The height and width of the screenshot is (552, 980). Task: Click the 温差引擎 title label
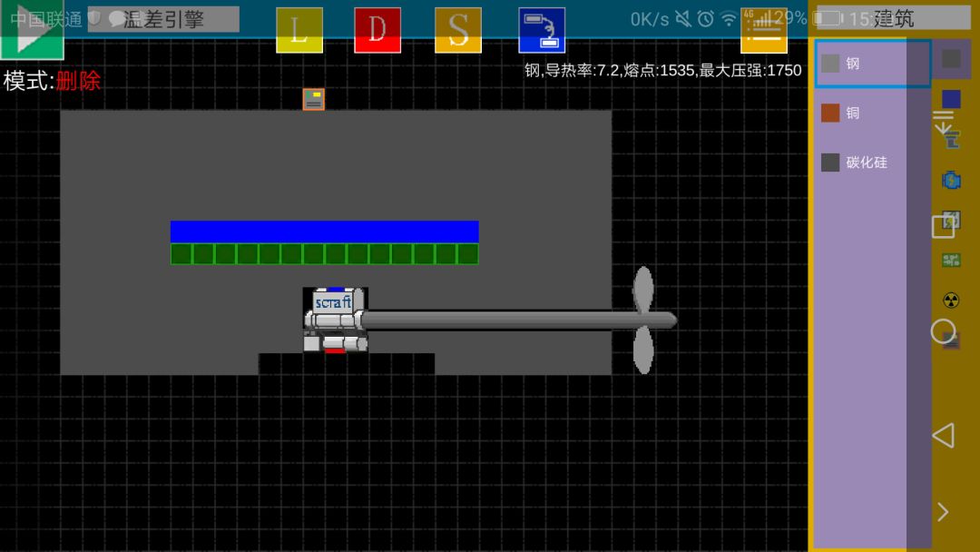click(163, 19)
